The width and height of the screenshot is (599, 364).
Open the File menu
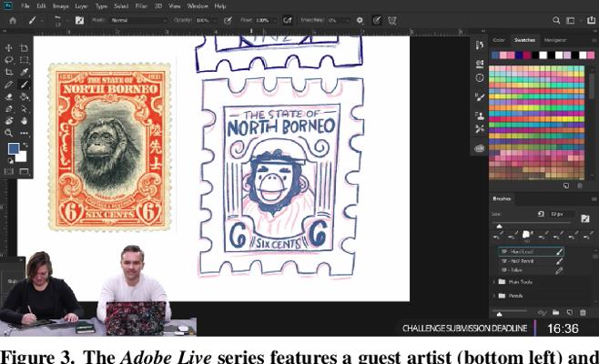click(25, 6)
